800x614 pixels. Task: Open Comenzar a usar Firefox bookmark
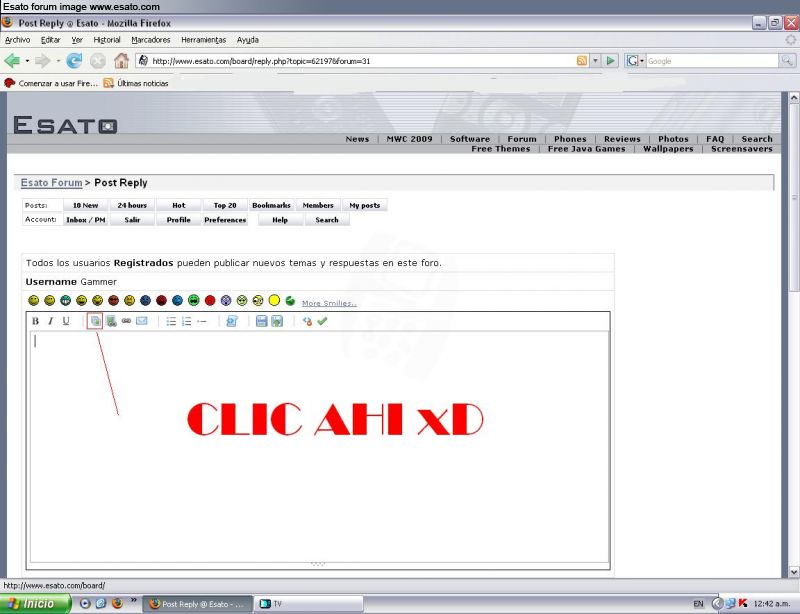(x=51, y=83)
